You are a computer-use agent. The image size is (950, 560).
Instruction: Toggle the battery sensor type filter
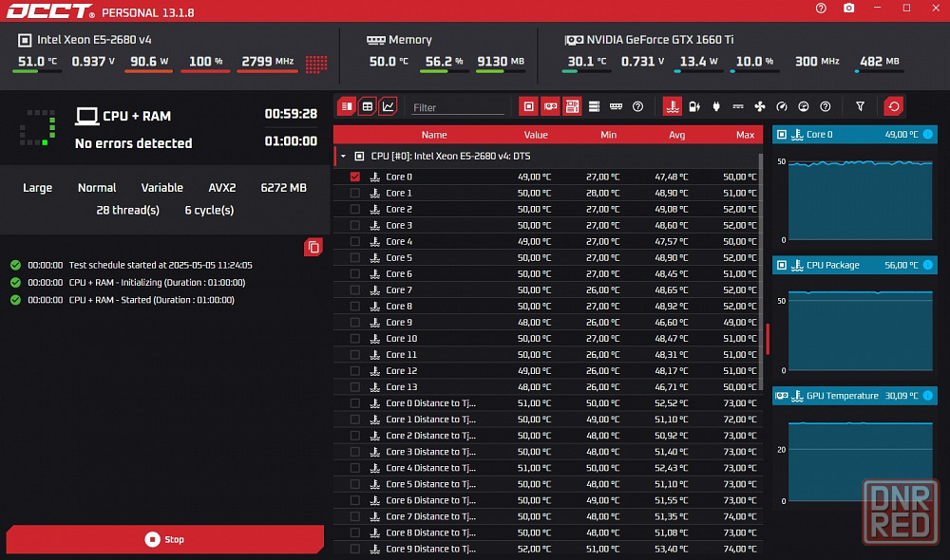point(694,106)
